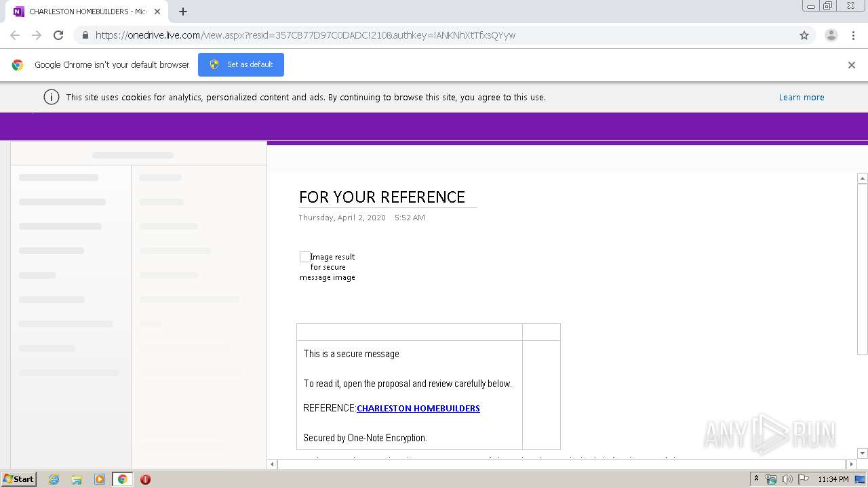View site security lock information

point(85,35)
